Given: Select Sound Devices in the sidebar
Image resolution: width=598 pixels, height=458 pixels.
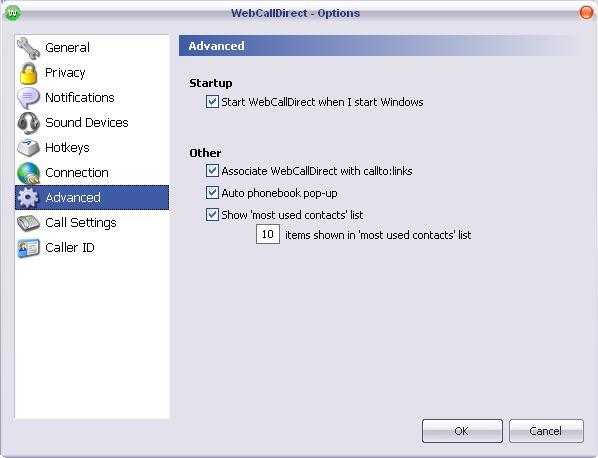Looking at the screenshot, I should point(92,123).
